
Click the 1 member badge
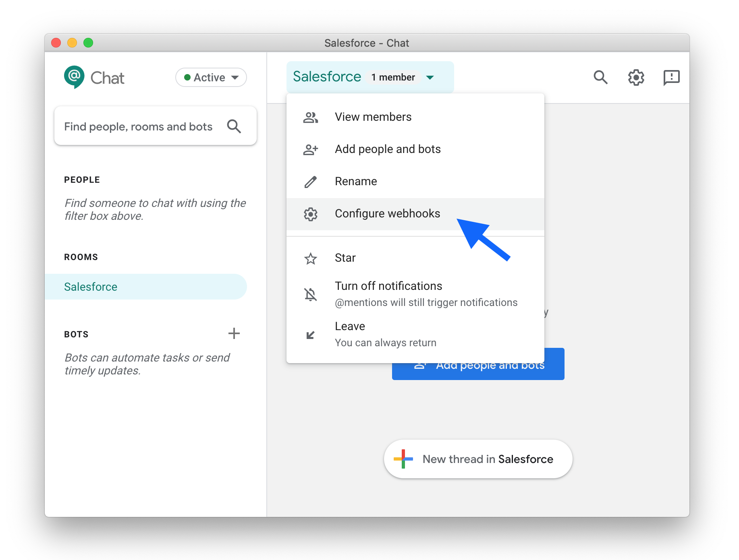393,77
